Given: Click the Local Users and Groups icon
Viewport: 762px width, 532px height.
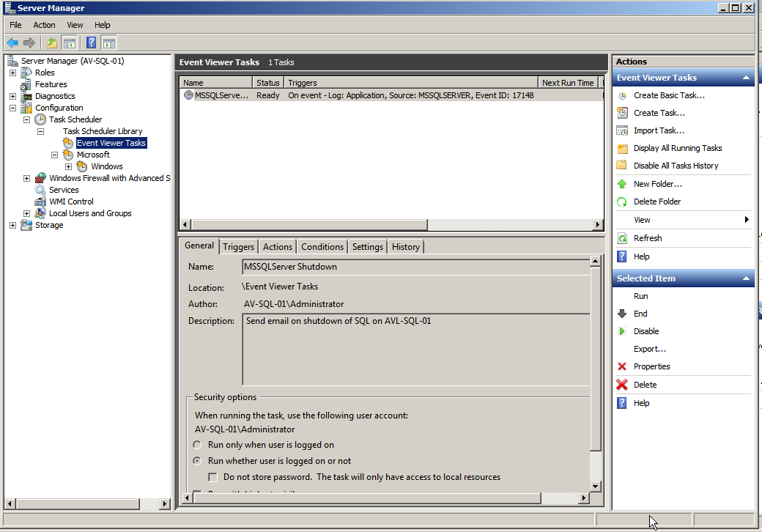Looking at the screenshot, I should 40,213.
